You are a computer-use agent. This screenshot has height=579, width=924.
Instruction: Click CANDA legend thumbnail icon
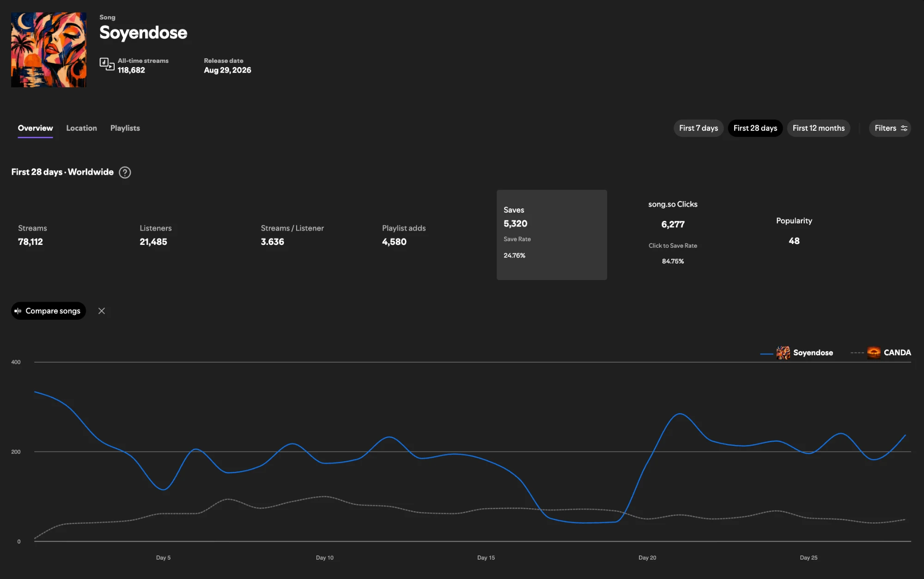point(874,353)
